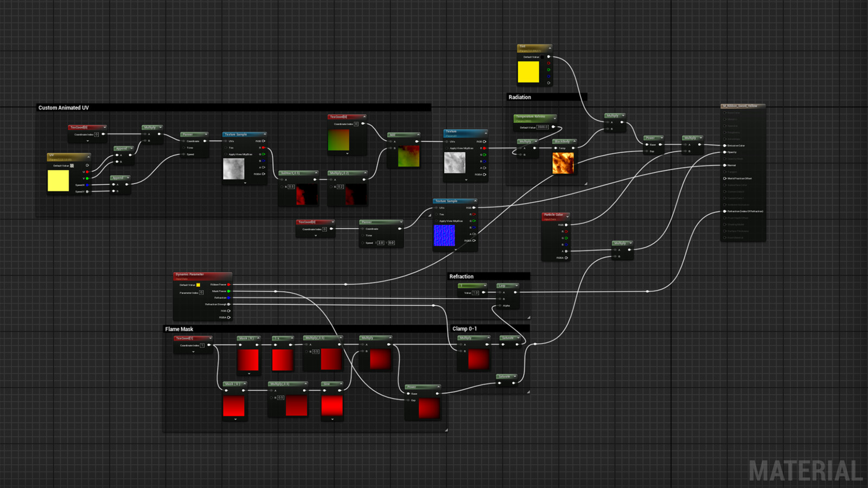Click the Opacity input pin on material node
Image resolution: width=868 pixels, height=488 pixels.
pyautogui.click(x=725, y=152)
